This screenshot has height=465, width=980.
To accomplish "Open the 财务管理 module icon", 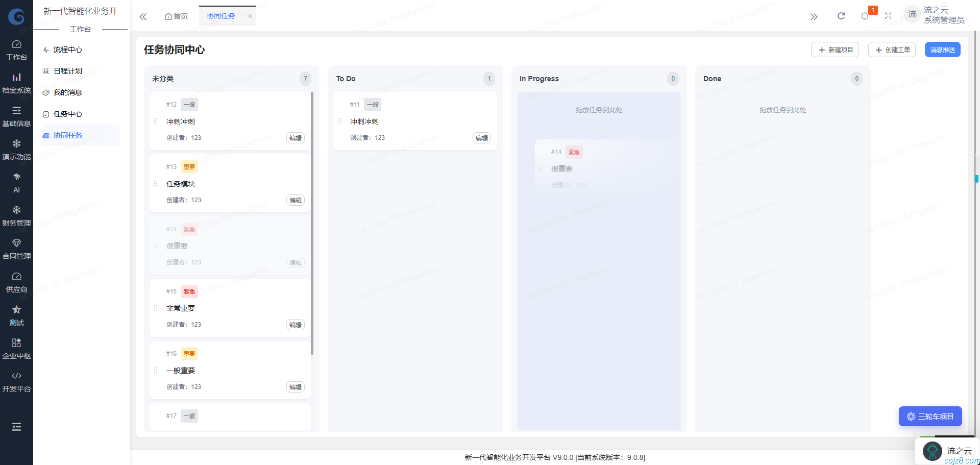I will click(x=16, y=215).
